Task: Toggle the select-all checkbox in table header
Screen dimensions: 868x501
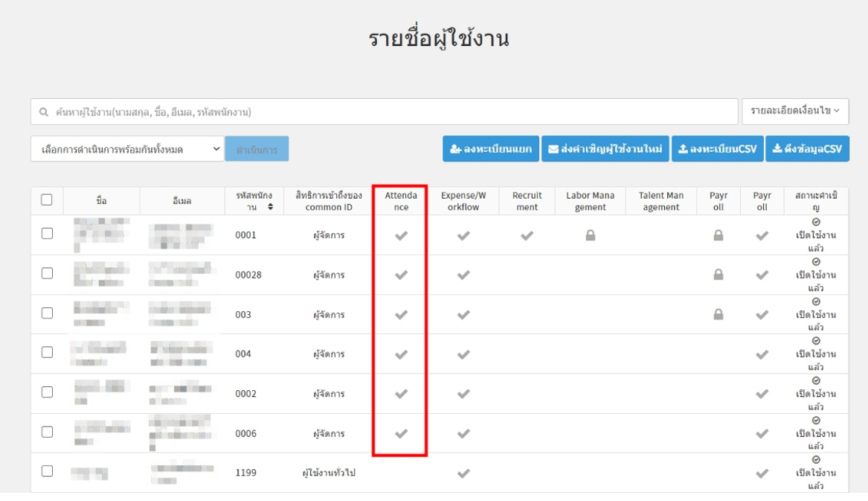Action: click(x=47, y=200)
